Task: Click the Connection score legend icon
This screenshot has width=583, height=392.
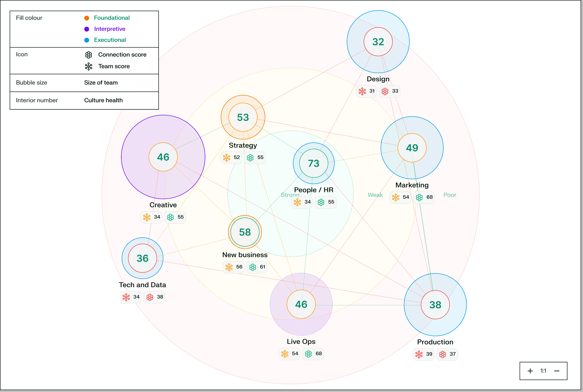Action: 89,55
